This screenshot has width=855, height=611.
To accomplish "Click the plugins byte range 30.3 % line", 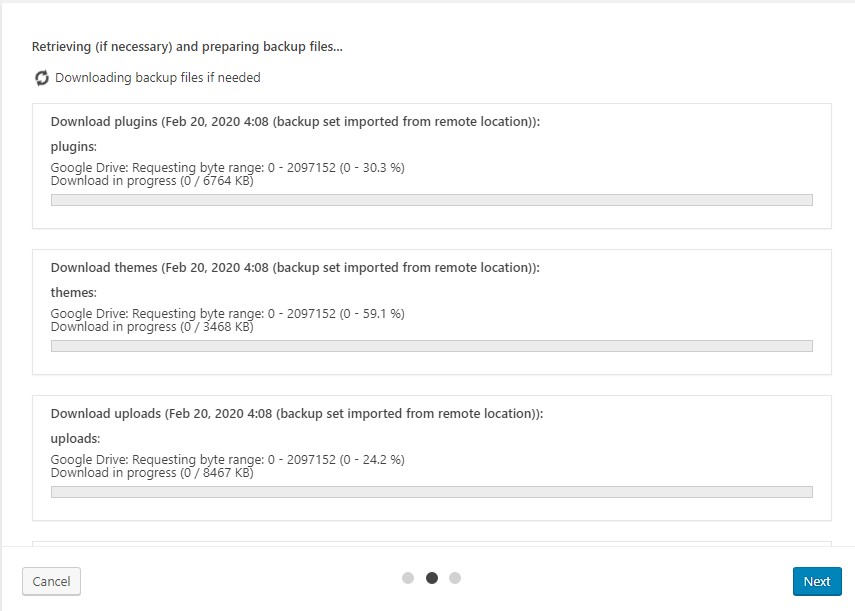I will point(227,167).
